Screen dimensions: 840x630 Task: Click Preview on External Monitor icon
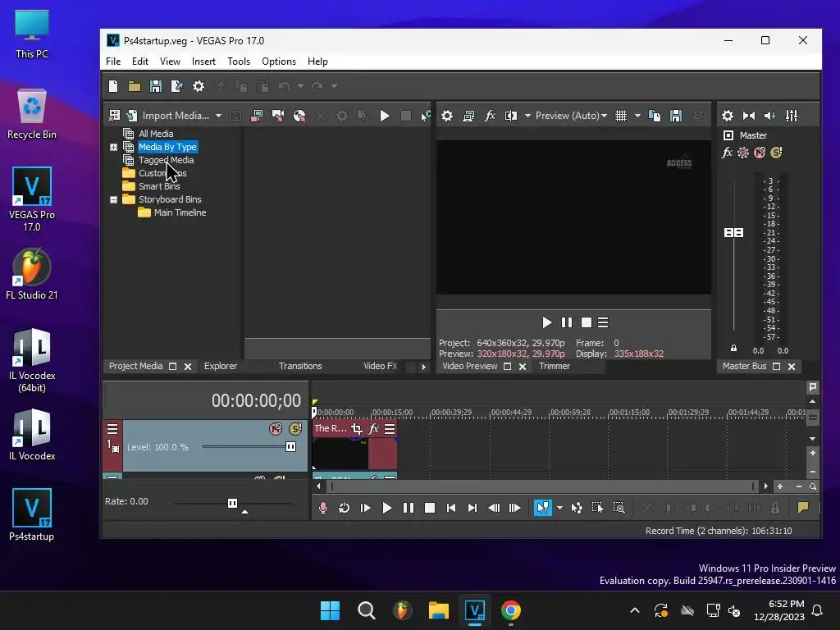click(x=468, y=116)
